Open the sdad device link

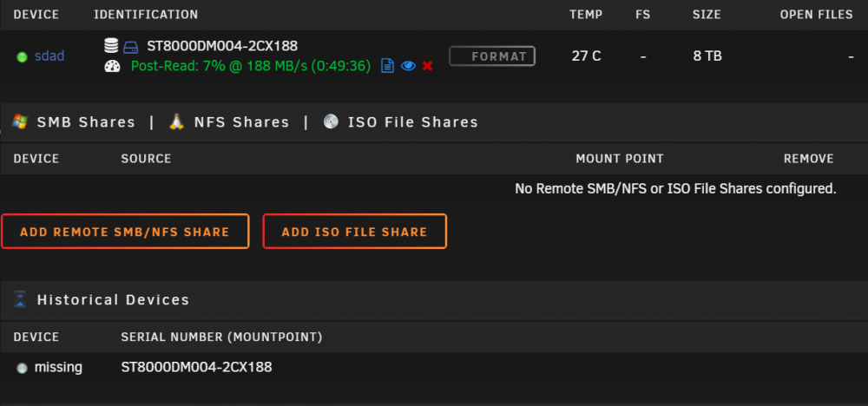click(49, 56)
